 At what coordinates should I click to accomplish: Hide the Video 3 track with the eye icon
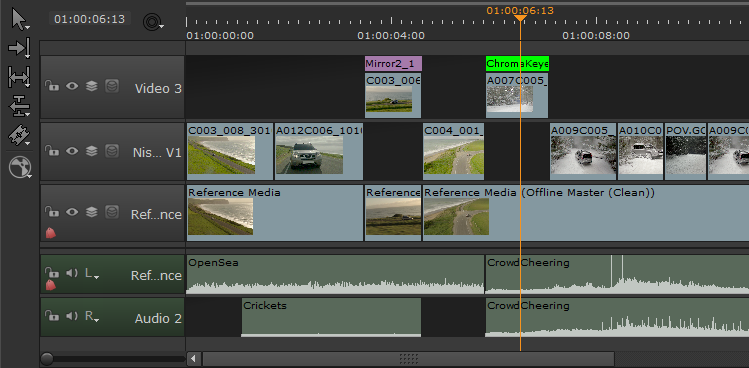point(72,86)
